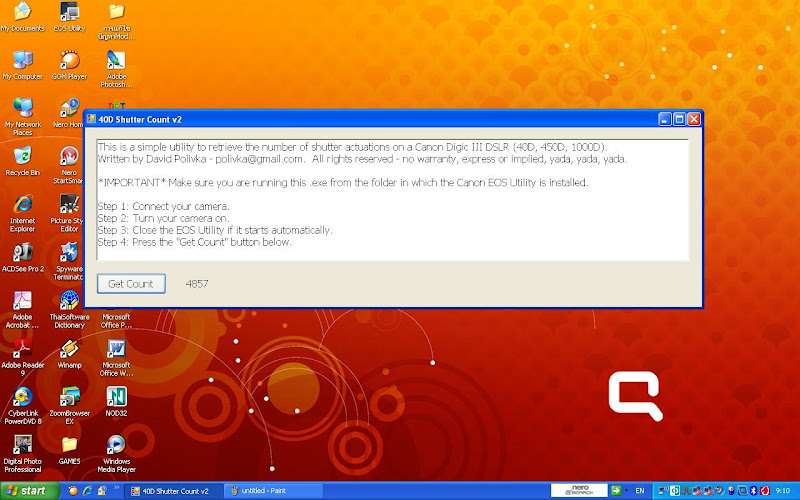Screen dimensions: 800x500
Task: Maximize the 40D Shutter Count window
Action: coord(679,119)
